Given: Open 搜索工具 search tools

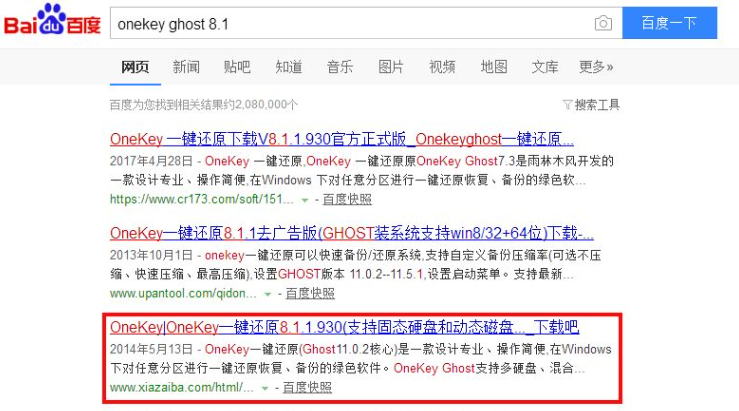Looking at the screenshot, I should click(597, 105).
